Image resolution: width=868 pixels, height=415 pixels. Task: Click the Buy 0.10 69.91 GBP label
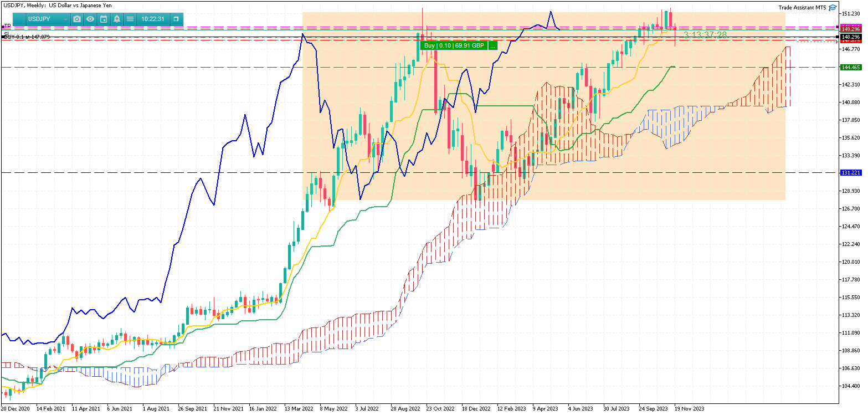[454, 45]
